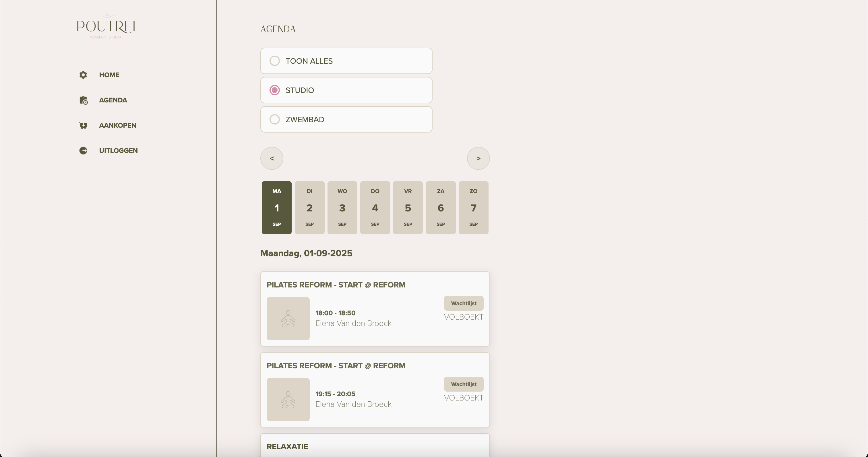
Task: Click the Aankopen shopping cart icon
Action: click(x=83, y=125)
